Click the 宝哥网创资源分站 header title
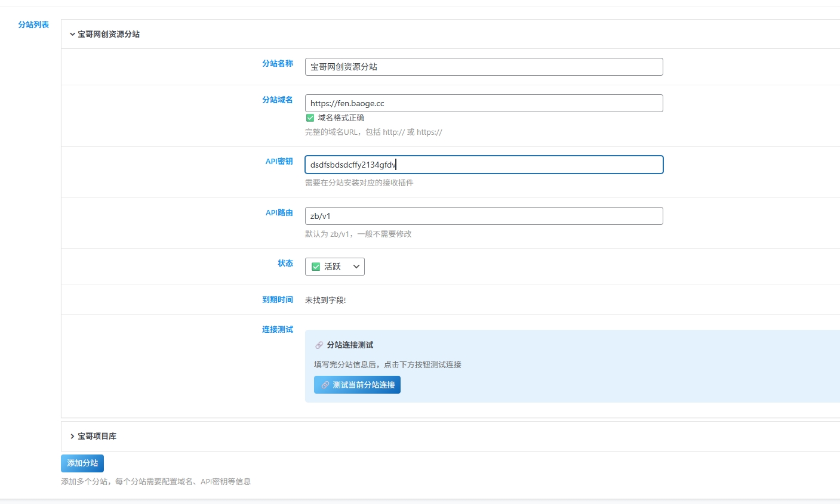The image size is (840, 504). click(109, 35)
